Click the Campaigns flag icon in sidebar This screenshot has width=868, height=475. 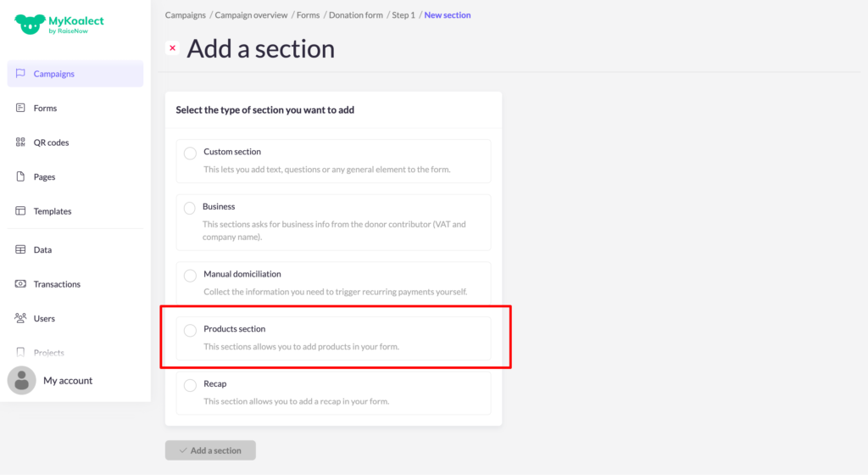[x=20, y=74]
